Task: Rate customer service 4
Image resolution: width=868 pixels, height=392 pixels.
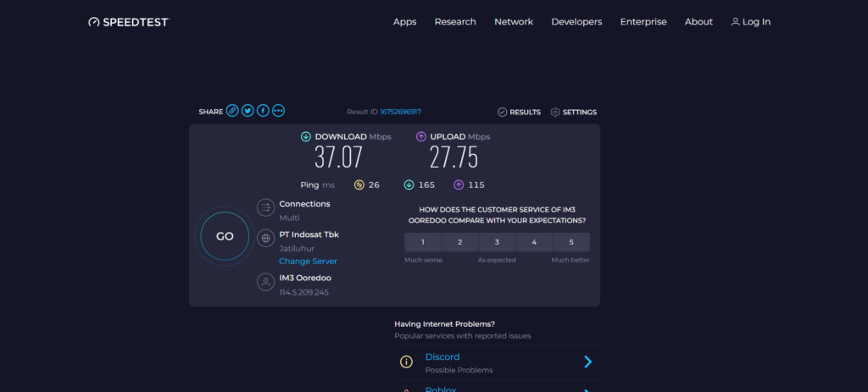Action: point(534,242)
